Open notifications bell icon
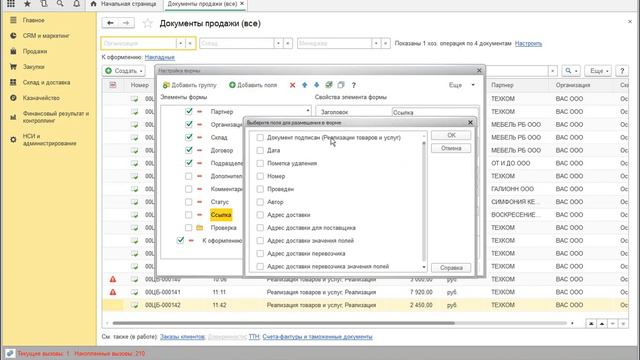This screenshot has height=360, width=640. coord(76,4)
